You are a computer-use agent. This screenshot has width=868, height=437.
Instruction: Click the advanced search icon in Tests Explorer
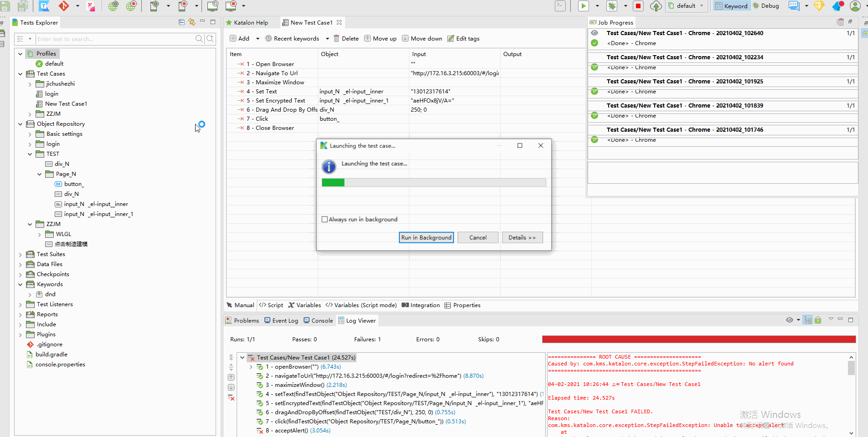[x=210, y=39]
